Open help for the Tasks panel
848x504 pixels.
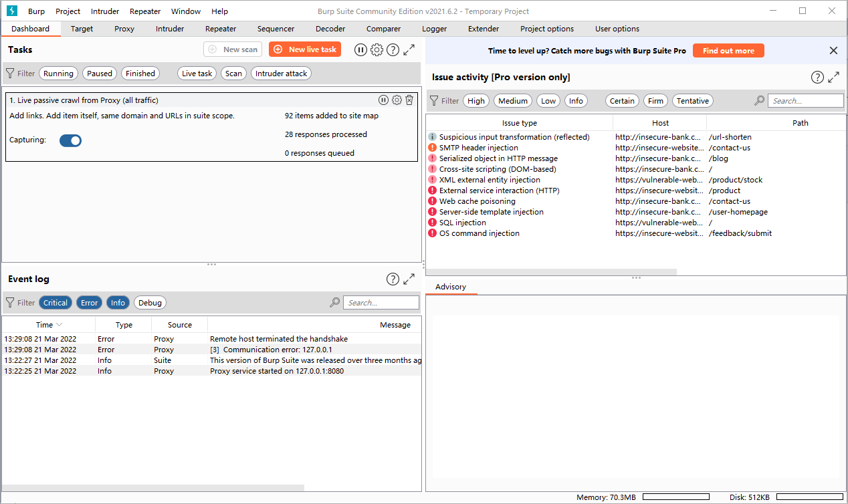click(x=393, y=49)
